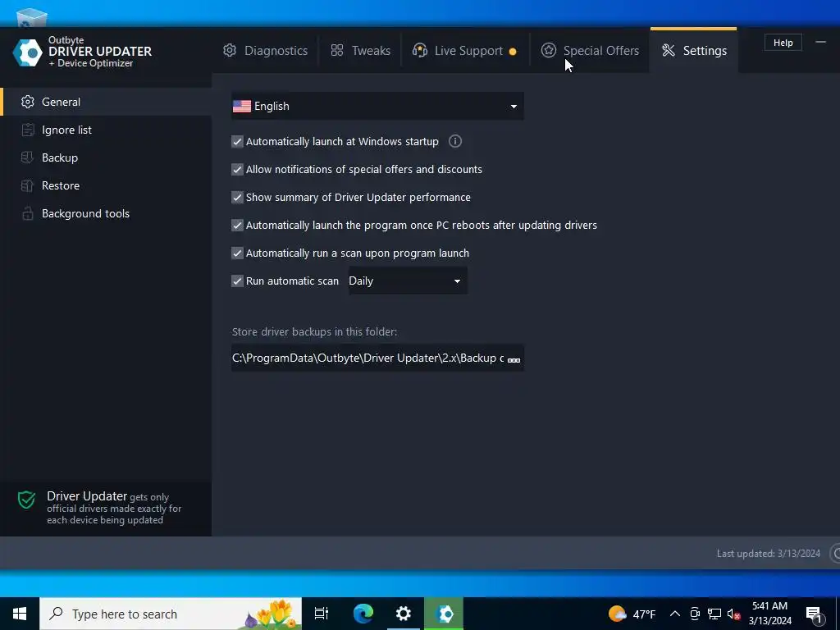840x630 pixels.
Task: Select the Settings tab
Action: pos(694,50)
